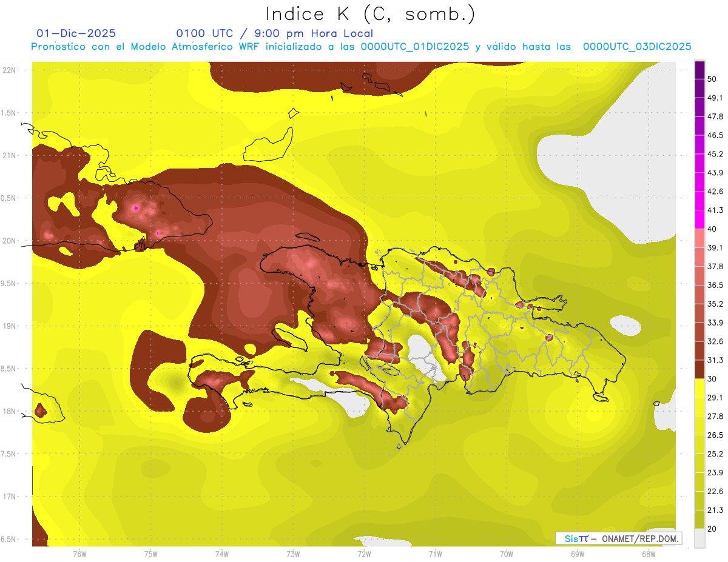The width and height of the screenshot is (728, 562).
Task: Select the "37.8" colorbar value
Action: (x=715, y=267)
